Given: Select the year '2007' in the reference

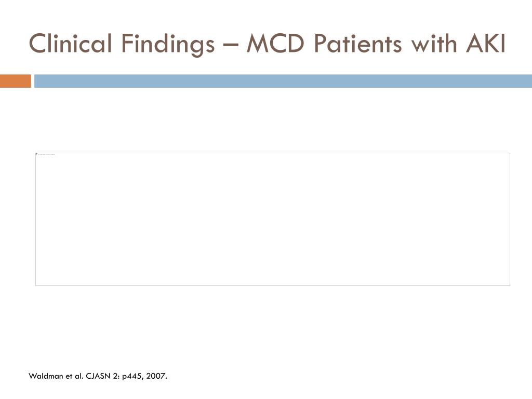Looking at the screenshot, I should (x=156, y=376).
